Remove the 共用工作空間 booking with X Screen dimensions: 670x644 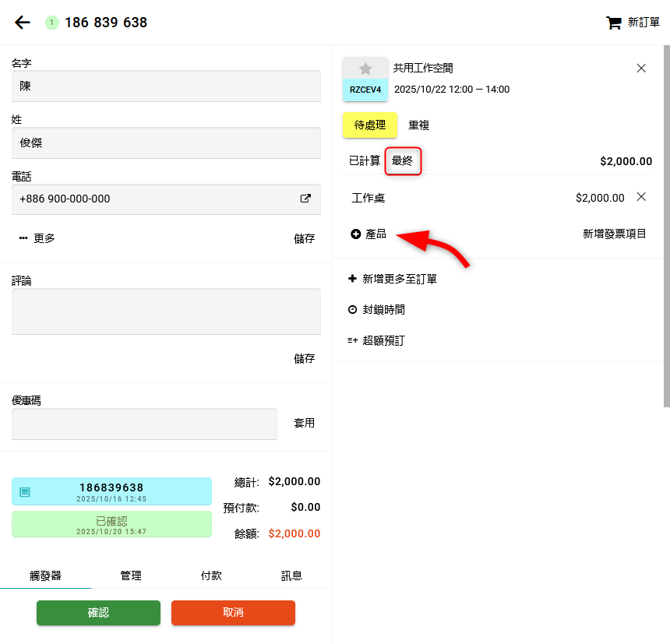coord(641,69)
